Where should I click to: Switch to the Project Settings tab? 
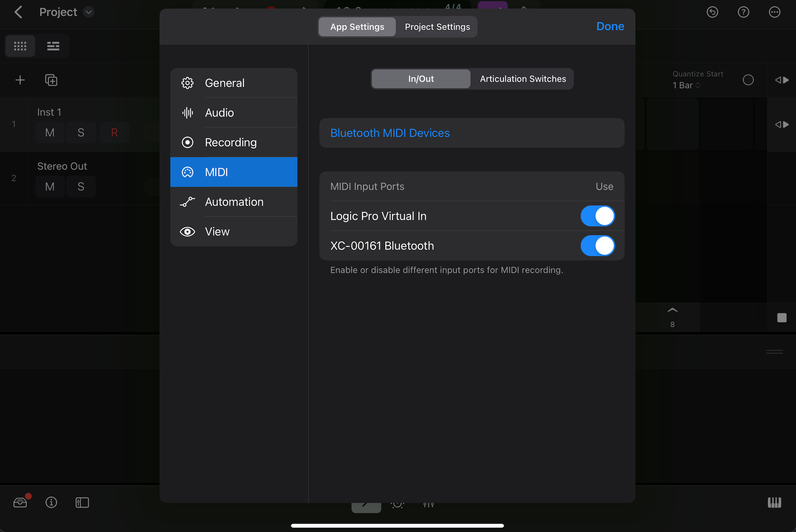click(x=437, y=27)
